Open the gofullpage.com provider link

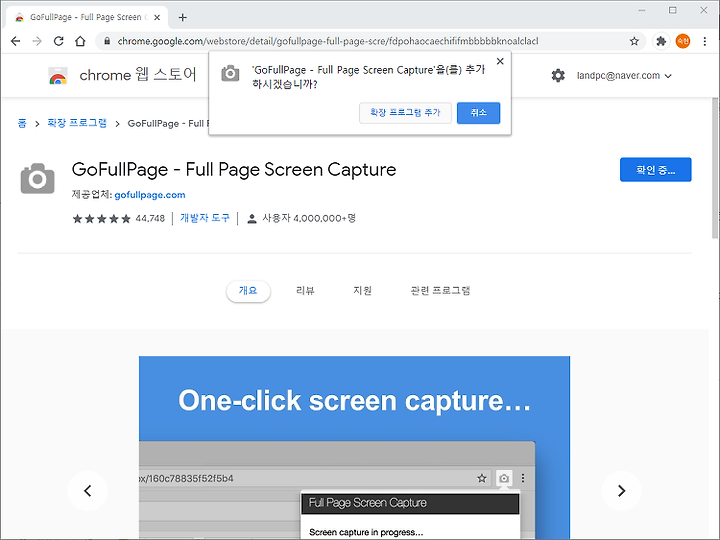tap(150, 195)
